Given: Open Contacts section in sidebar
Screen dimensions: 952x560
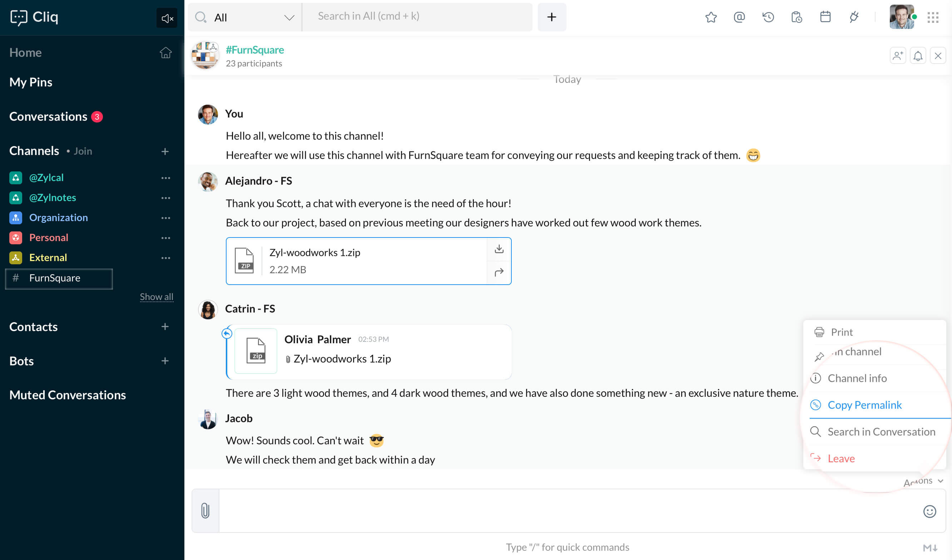Looking at the screenshot, I should tap(33, 326).
